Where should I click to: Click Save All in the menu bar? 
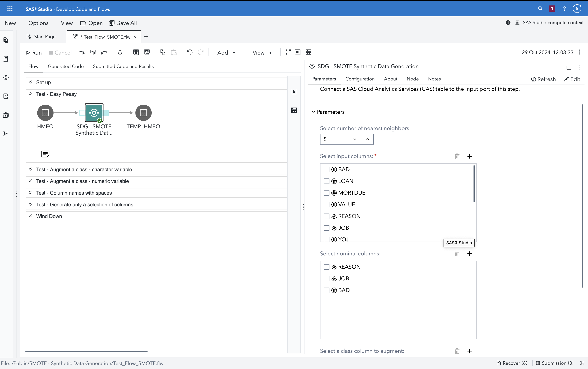tap(123, 23)
